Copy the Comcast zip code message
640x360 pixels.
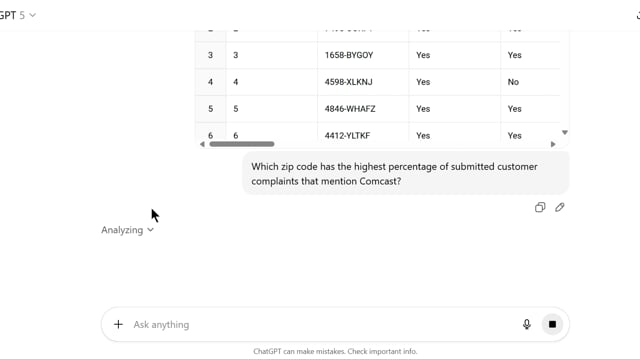540,207
